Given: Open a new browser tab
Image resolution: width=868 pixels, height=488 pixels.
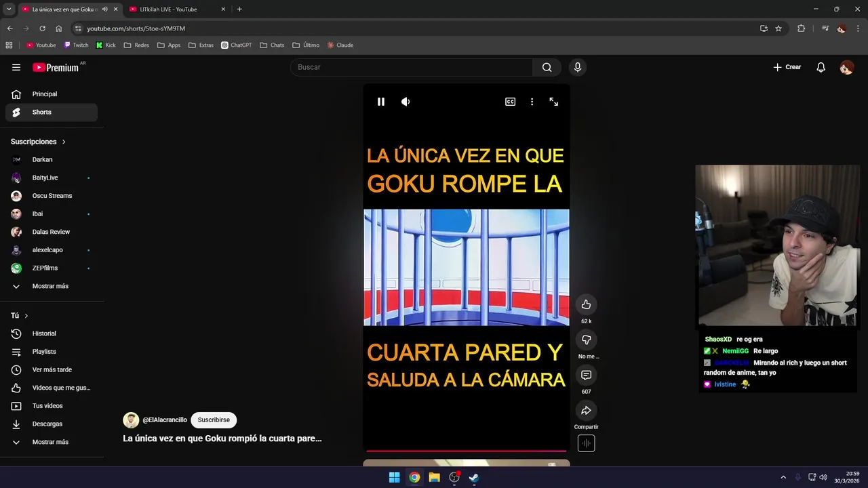Looking at the screenshot, I should [x=239, y=9].
